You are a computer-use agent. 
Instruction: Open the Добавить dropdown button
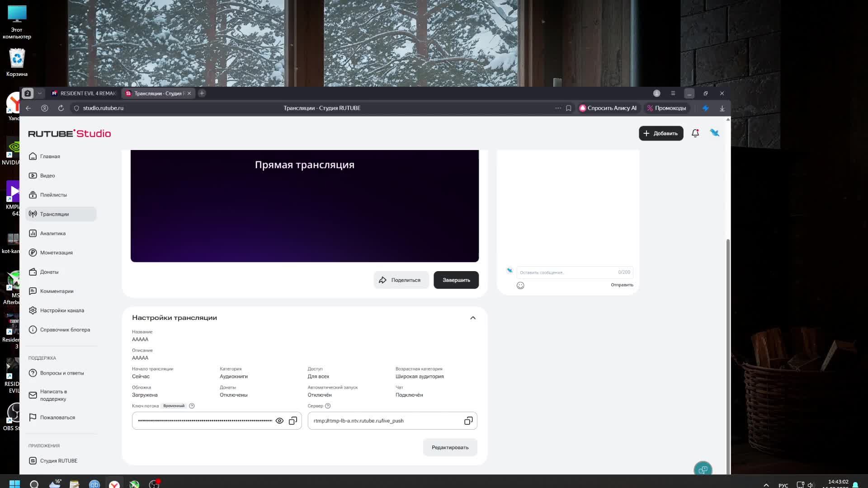pyautogui.click(x=661, y=133)
